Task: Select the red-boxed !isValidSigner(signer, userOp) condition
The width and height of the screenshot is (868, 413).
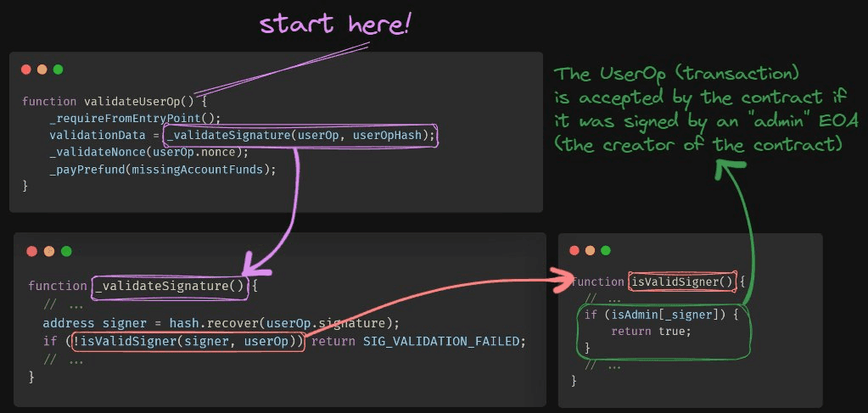Action: click(188, 342)
